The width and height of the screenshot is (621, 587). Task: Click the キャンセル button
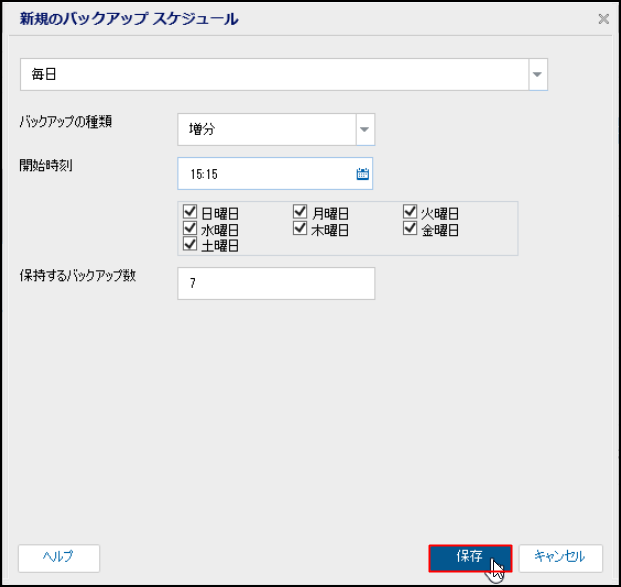[559, 557]
